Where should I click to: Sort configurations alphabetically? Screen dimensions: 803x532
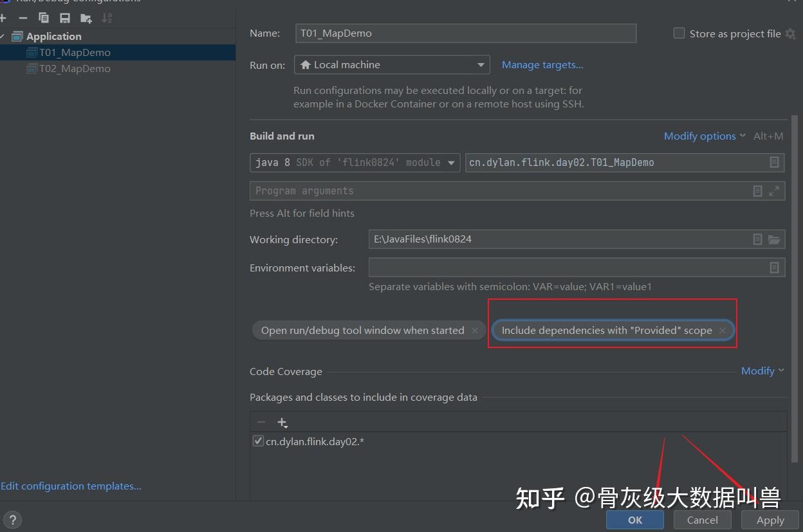pyautogui.click(x=107, y=17)
